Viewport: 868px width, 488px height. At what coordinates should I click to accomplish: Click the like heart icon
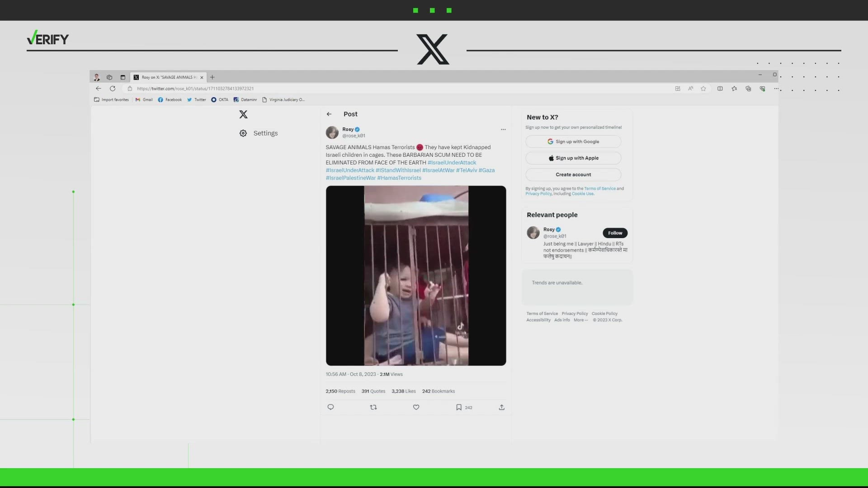tap(415, 408)
